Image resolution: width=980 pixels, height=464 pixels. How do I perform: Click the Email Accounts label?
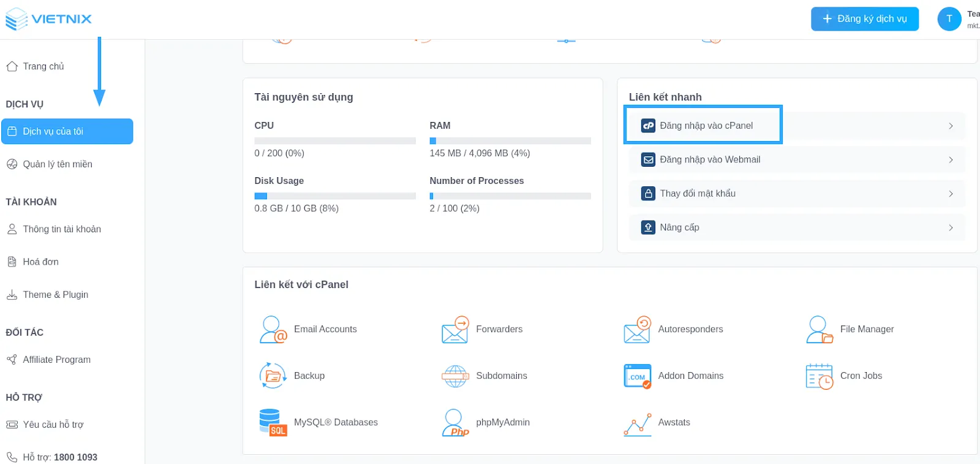coord(325,329)
